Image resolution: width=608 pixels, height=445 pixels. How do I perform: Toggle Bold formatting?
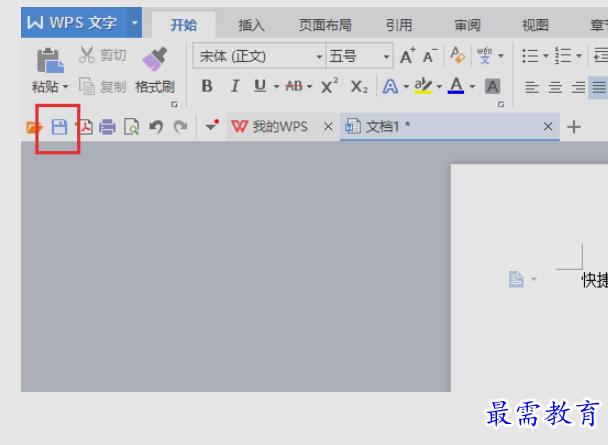207,86
